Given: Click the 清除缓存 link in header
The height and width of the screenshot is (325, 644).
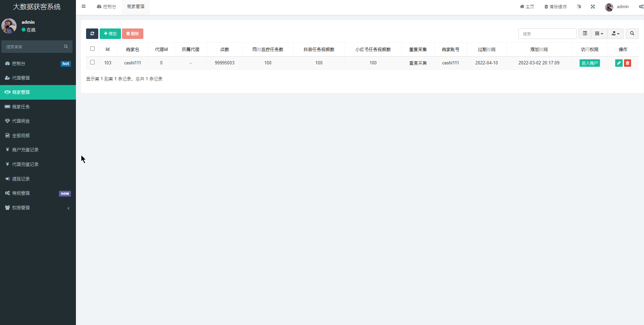Looking at the screenshot, I should [556, 7].
